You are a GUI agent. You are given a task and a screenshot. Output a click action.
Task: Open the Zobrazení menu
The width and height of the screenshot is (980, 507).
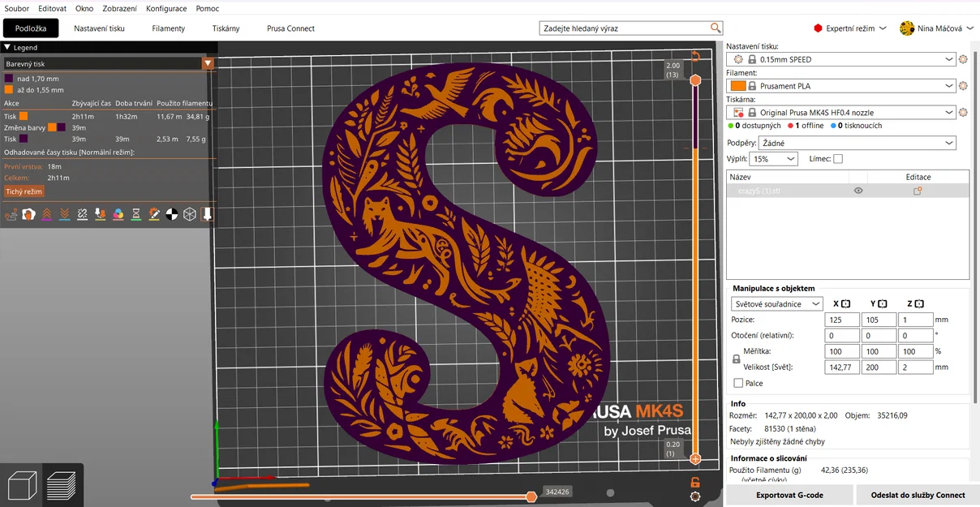[x=119, y=8]
